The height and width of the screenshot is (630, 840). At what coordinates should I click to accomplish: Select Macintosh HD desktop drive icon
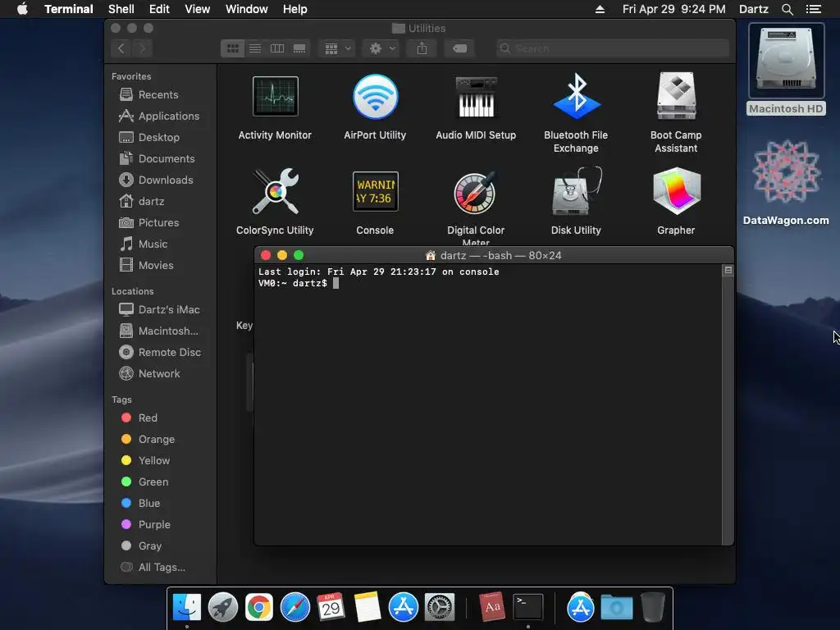[786, 60]
